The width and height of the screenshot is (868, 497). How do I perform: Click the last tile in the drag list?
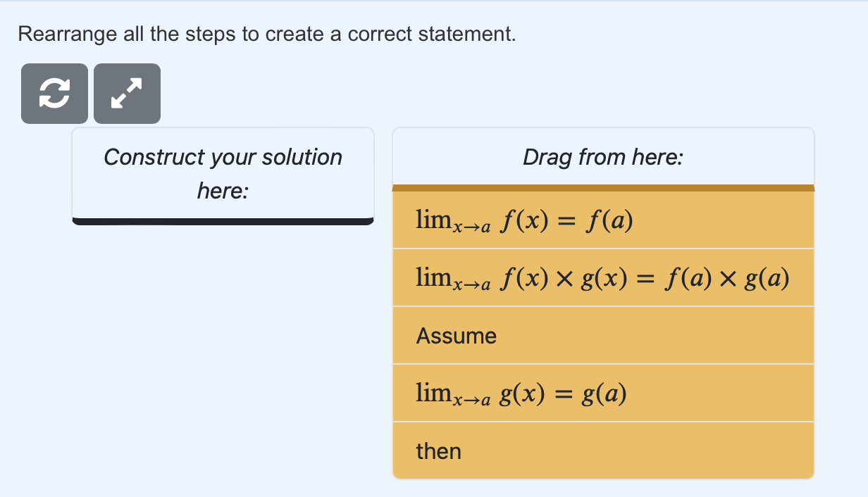pos(603,451)
